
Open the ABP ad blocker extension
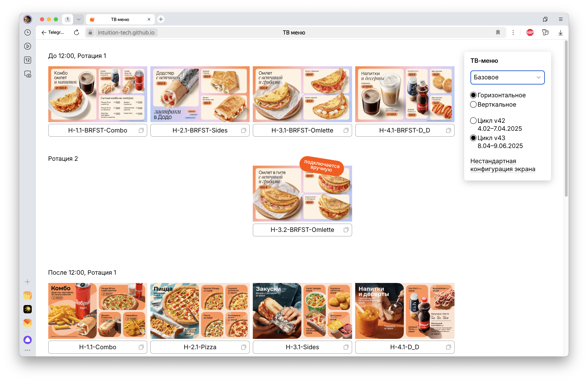(530, 32)
